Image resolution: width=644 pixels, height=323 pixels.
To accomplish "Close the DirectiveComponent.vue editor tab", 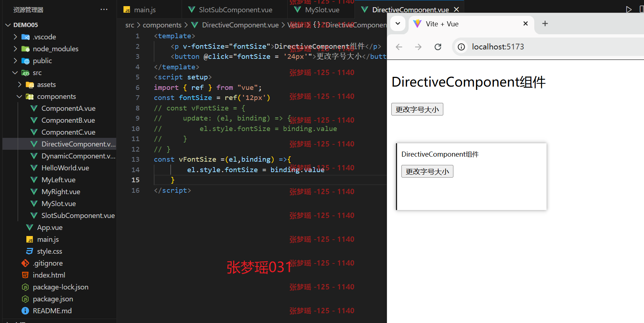I will [x=456, y=10].
